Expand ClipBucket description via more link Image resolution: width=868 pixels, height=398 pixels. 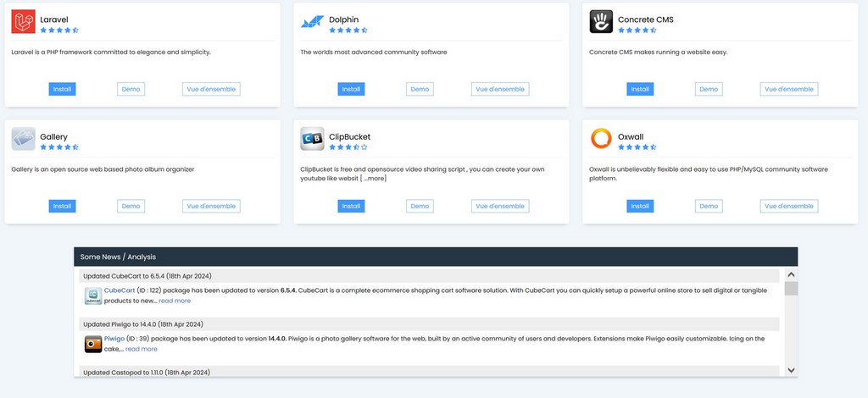(x=375, y=179)
